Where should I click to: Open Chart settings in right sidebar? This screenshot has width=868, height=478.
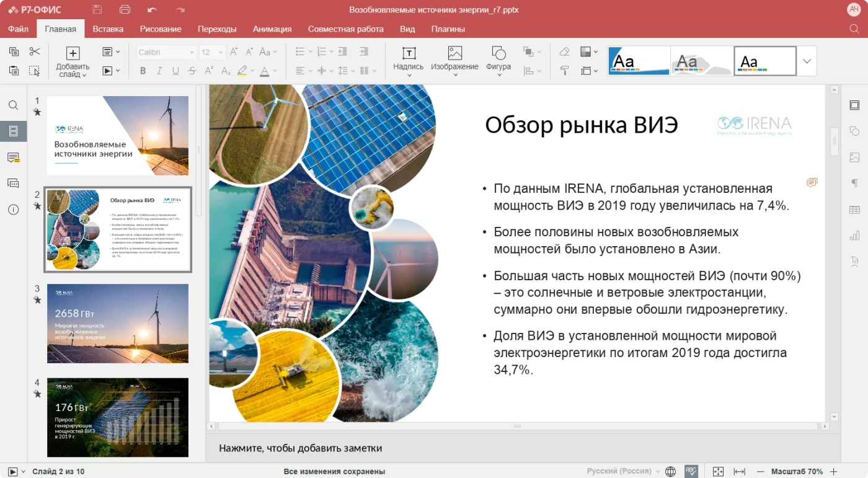(x=855, y=236)
